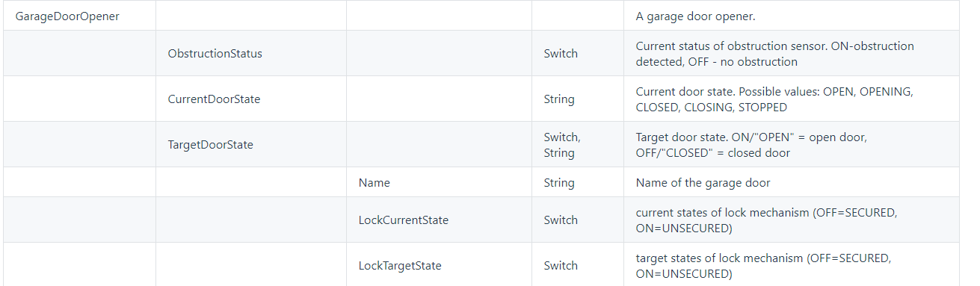This screenshot has height=286, width=980.
Task: Click the LockCurrentState characteristic cell
Action: tap(404, 220)
